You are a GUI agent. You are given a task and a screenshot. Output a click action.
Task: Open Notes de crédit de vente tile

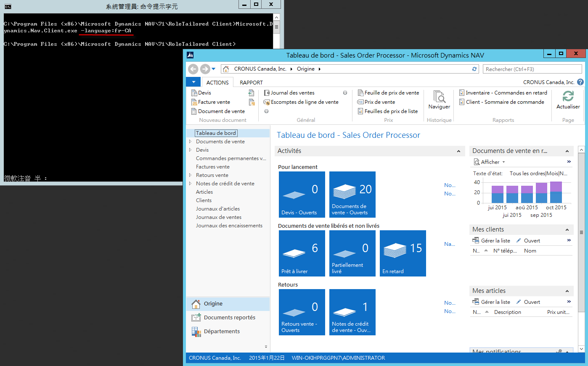tap(352, 312)
